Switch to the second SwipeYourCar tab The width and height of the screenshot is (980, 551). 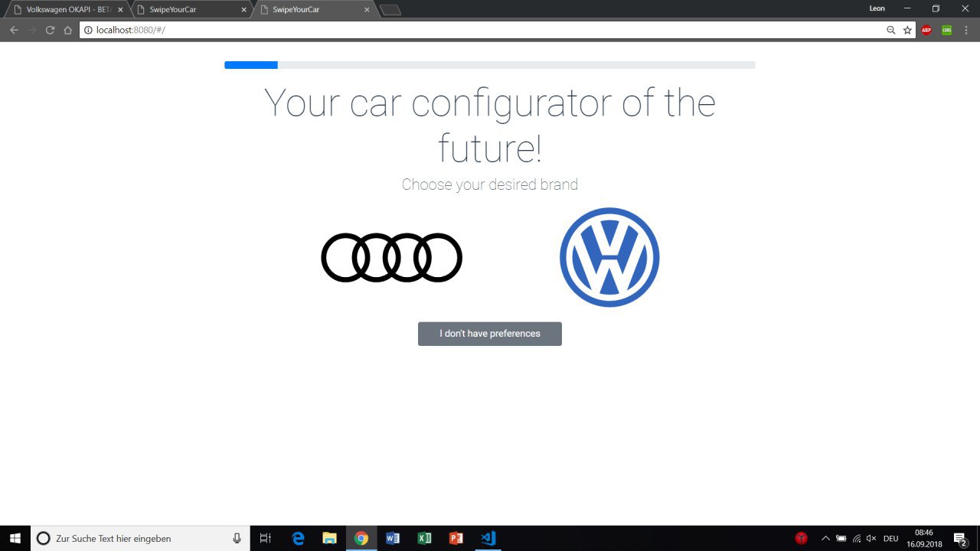pyautogui.click(x=191, y=9)
